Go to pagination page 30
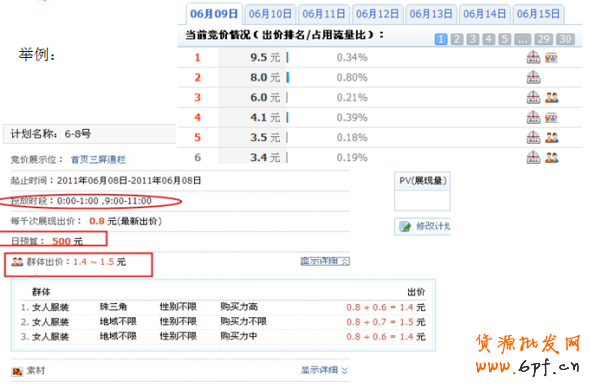 566,39
